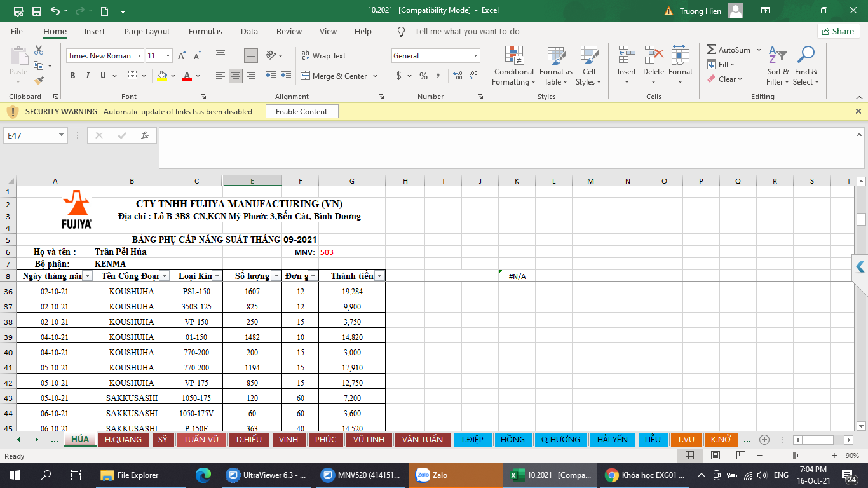Click the zoom slider in the status bar
The height and width of the screenshot is (488, 868).
point(795,456)
